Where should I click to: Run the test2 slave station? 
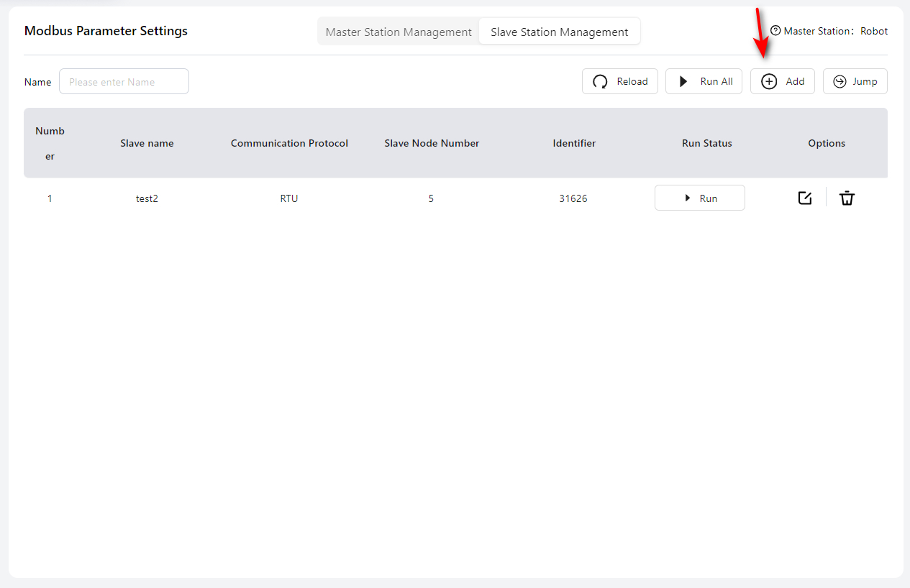click(x=699, y=198)
